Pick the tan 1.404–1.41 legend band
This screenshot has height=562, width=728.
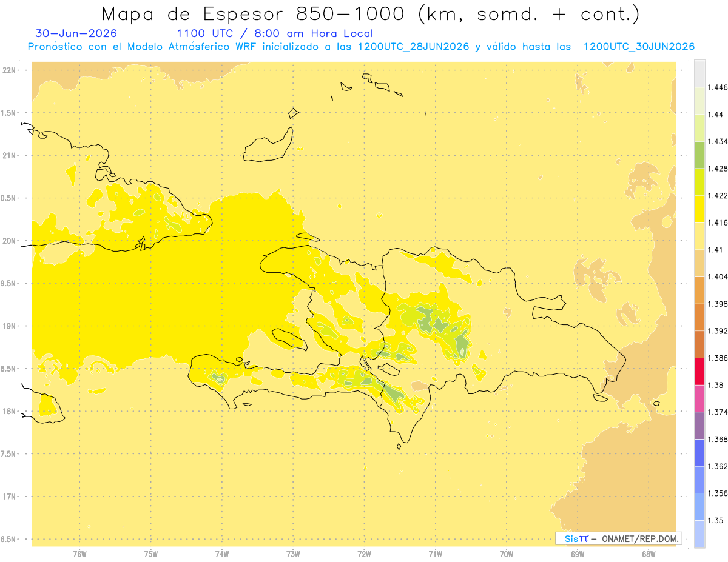point(699,263)
